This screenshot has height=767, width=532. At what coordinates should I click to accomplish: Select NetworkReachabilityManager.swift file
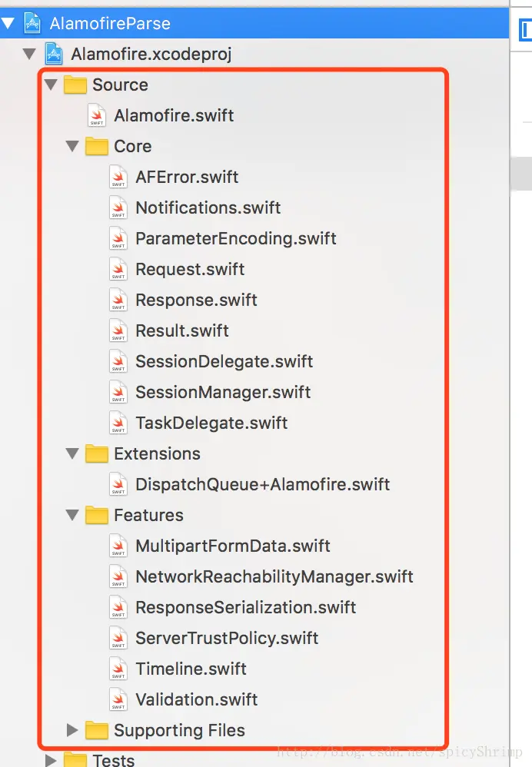(x=274, y=576)
